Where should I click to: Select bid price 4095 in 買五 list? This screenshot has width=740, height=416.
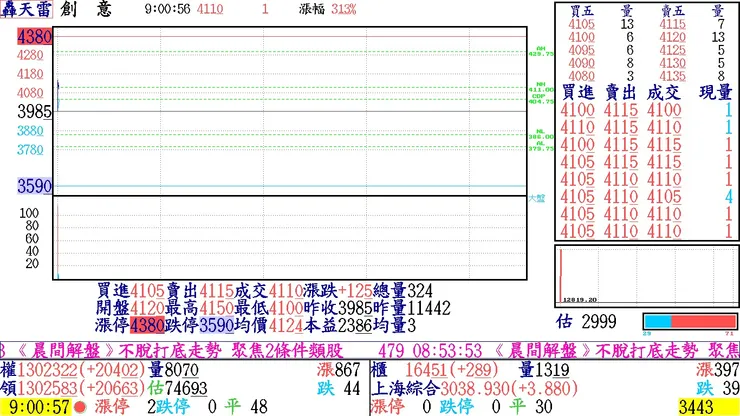coord(581,50)
